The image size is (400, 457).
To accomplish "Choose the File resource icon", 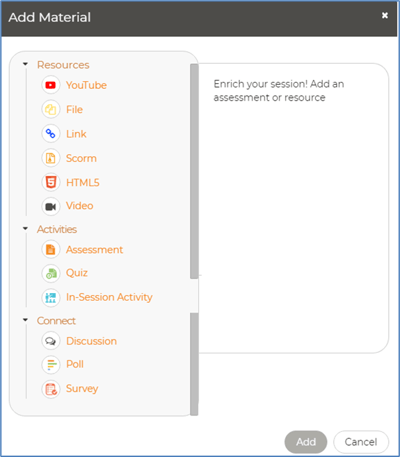I will click(51, 109).
